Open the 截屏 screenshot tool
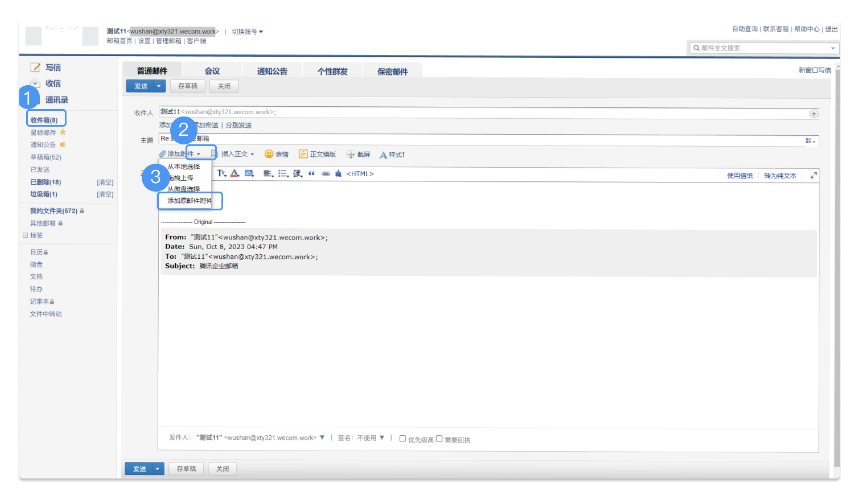The width and height of the screenshot is (856, 491). click(351, 154)
